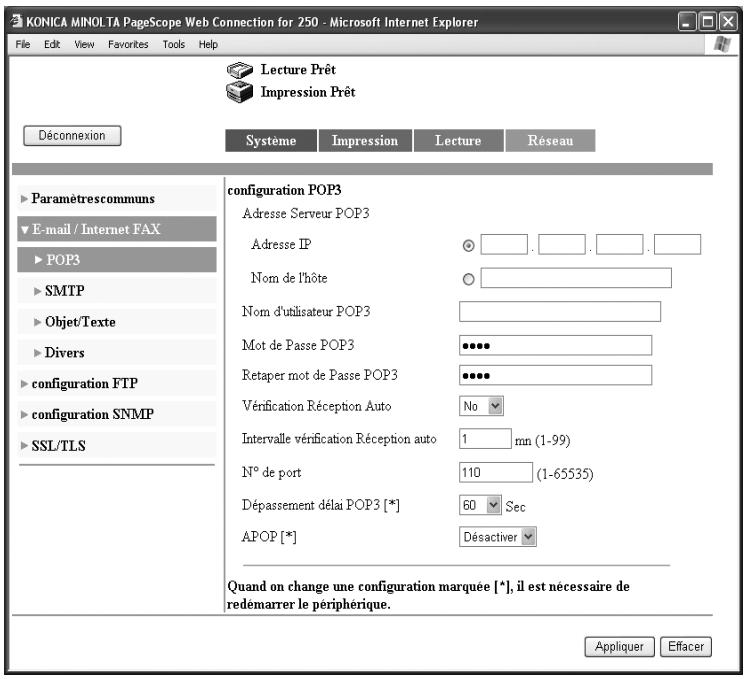Click the Appliquer button
Image resolution: width=748 pixels, height=679 pixels.
619,647
